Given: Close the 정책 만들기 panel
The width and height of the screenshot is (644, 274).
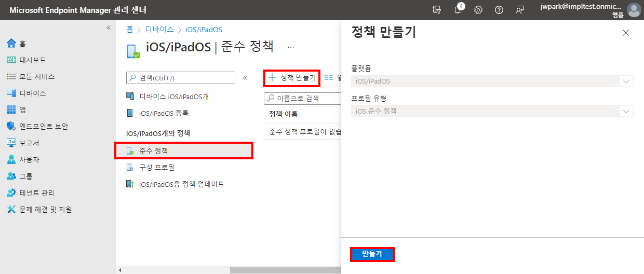Looking at the screenshot, I should pyautogui.click(x=626, y=33).
